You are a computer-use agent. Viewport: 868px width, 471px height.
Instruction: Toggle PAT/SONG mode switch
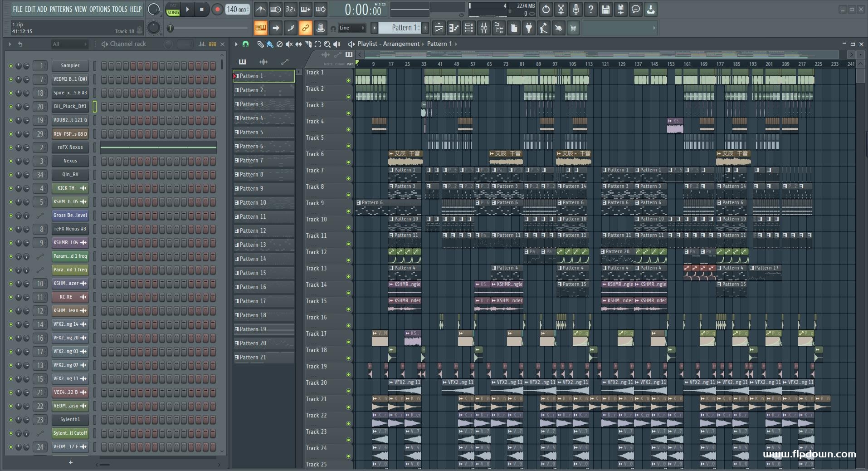(x=173, y=9)
